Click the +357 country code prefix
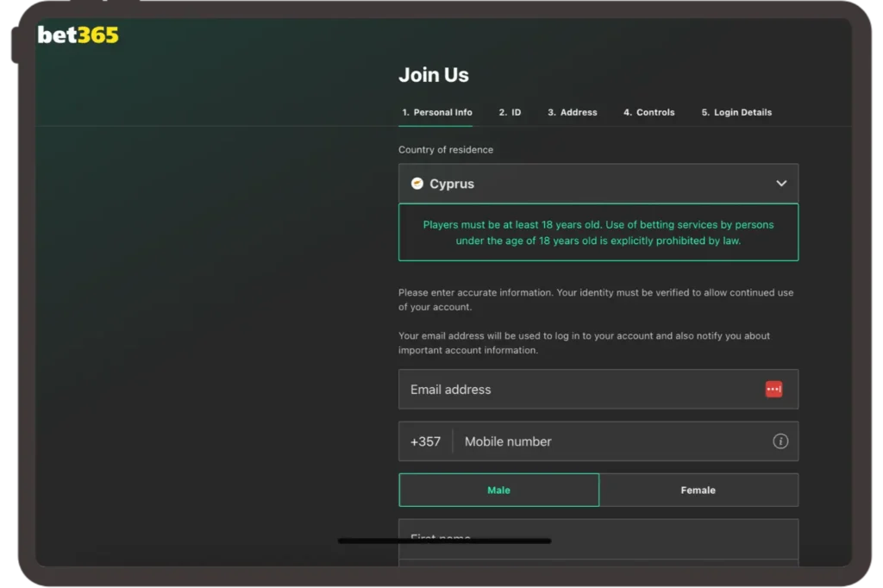 pyautogui.click(x=425, y=441)
